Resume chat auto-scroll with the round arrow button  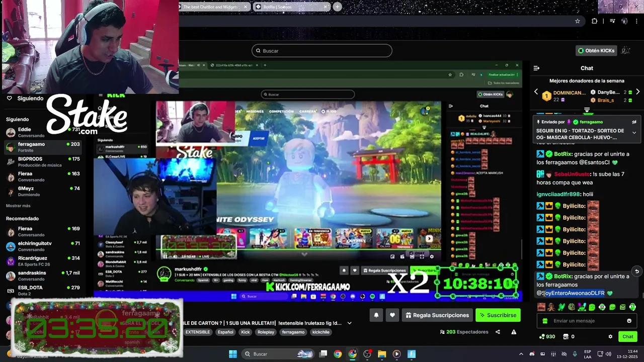tap(636, 271)
